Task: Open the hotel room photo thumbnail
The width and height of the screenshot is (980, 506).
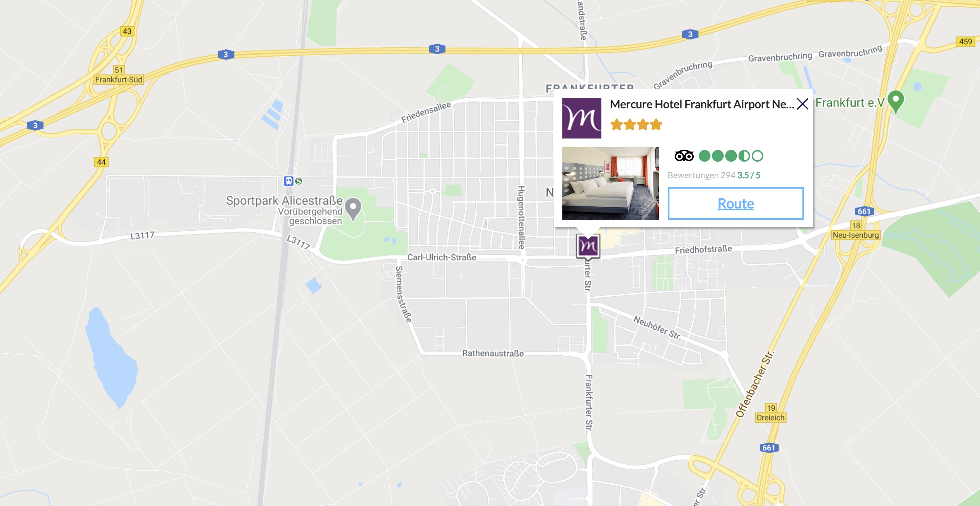Action: pos(610,183)
